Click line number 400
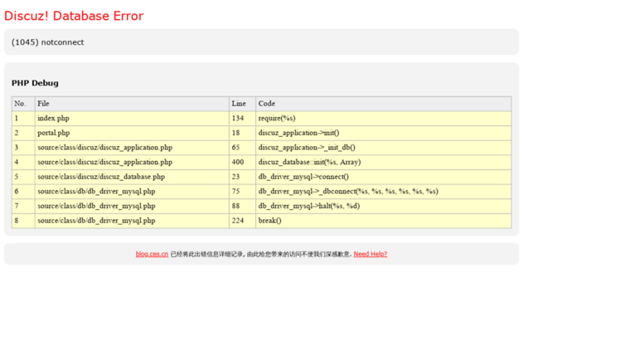The width and height of the screenshot is (644, 351). pos(242,163)
